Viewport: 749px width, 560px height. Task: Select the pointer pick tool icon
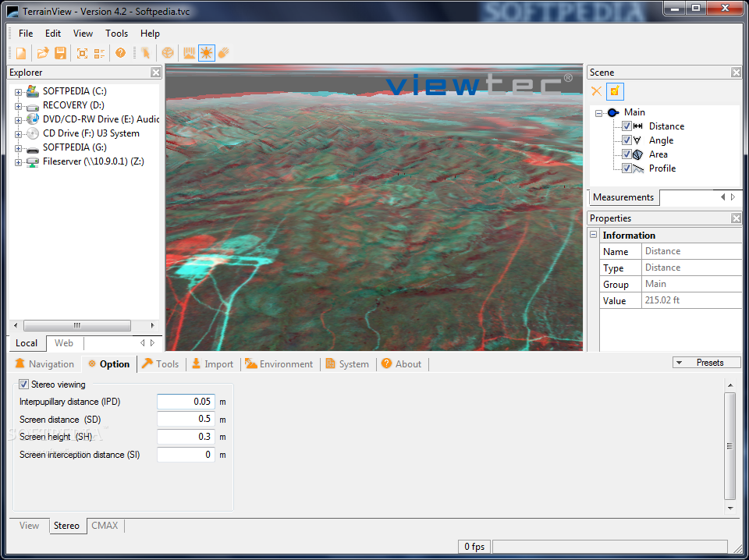tap(146, 53)
